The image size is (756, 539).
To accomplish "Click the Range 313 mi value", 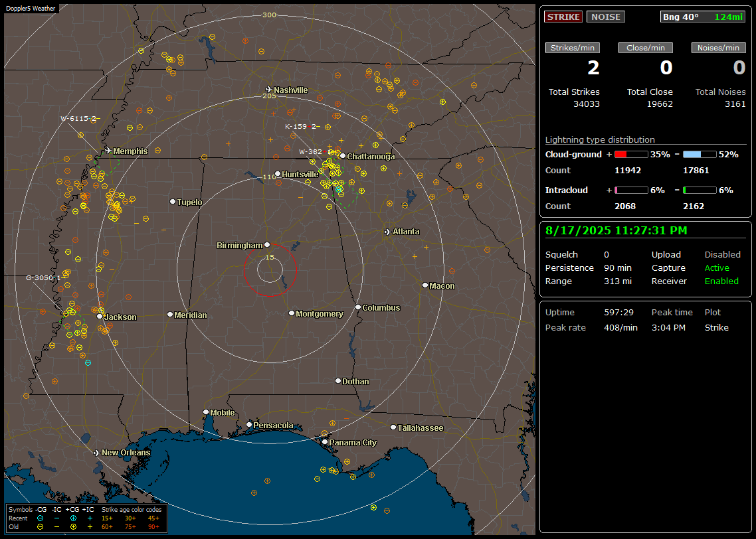I will 618,281.
